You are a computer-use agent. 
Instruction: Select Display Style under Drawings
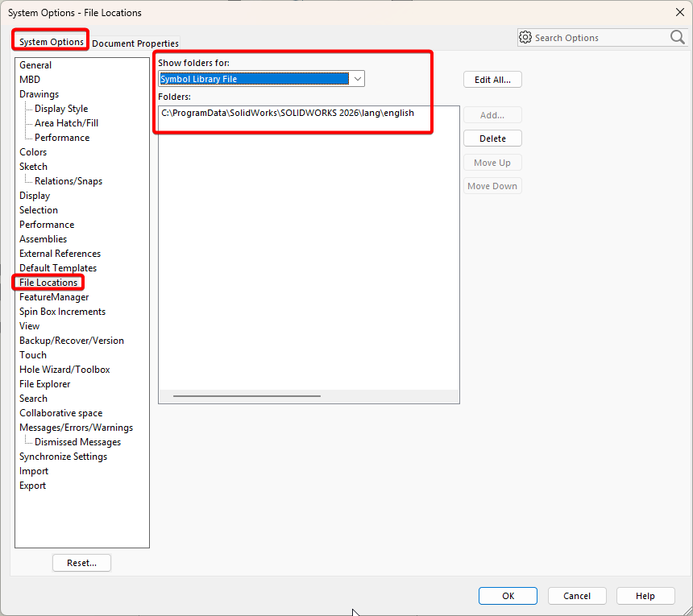[x=61, y=109]
